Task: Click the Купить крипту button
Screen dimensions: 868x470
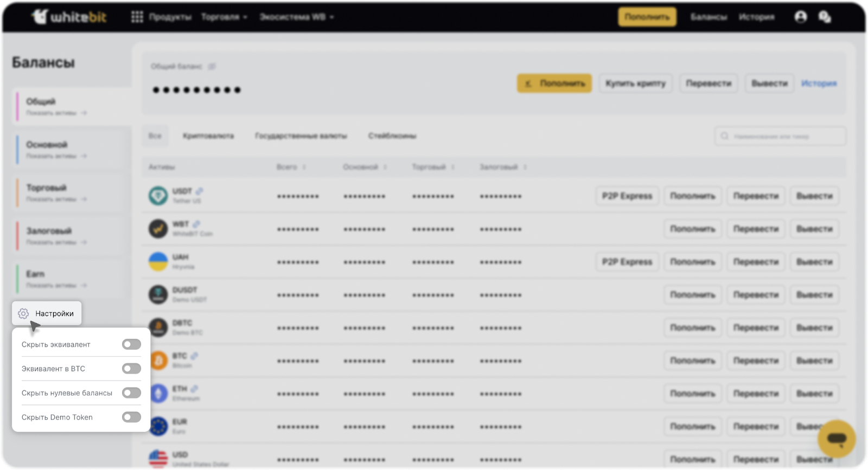Action: tap(635, 83)
